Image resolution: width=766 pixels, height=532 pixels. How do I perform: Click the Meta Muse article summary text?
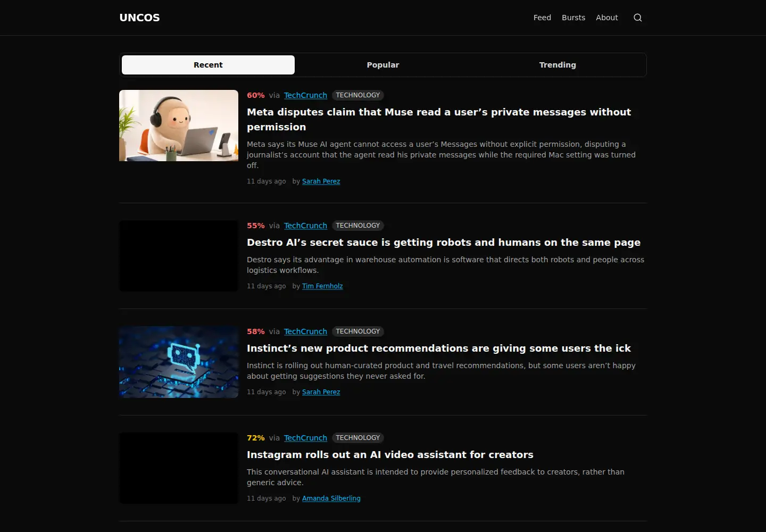coord(442,155)
